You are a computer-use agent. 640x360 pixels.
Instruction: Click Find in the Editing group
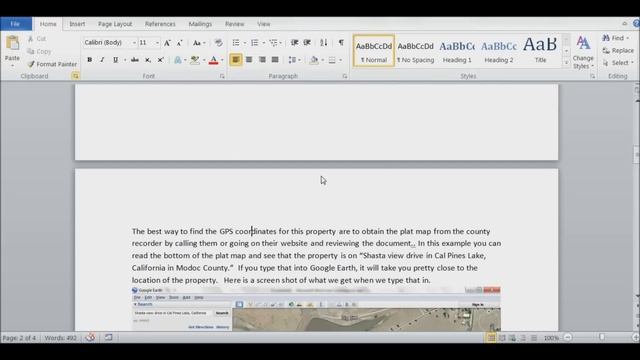pos(615,38)
